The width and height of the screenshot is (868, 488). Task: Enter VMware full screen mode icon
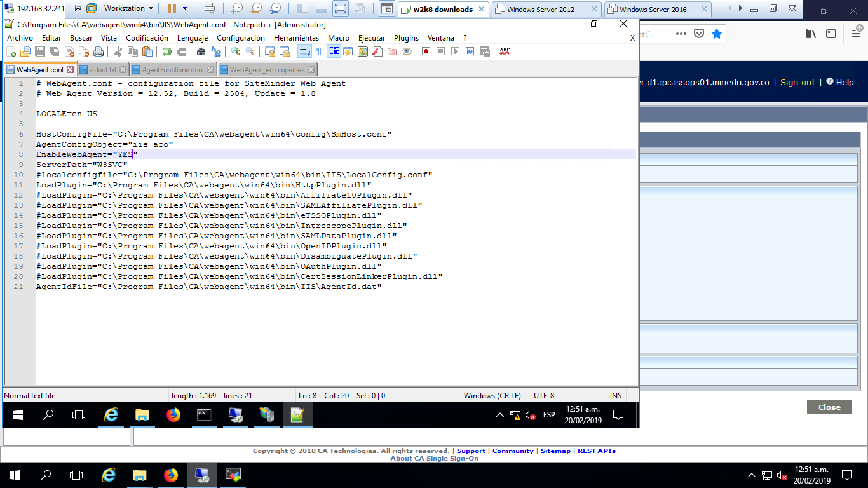pos(341,8)
